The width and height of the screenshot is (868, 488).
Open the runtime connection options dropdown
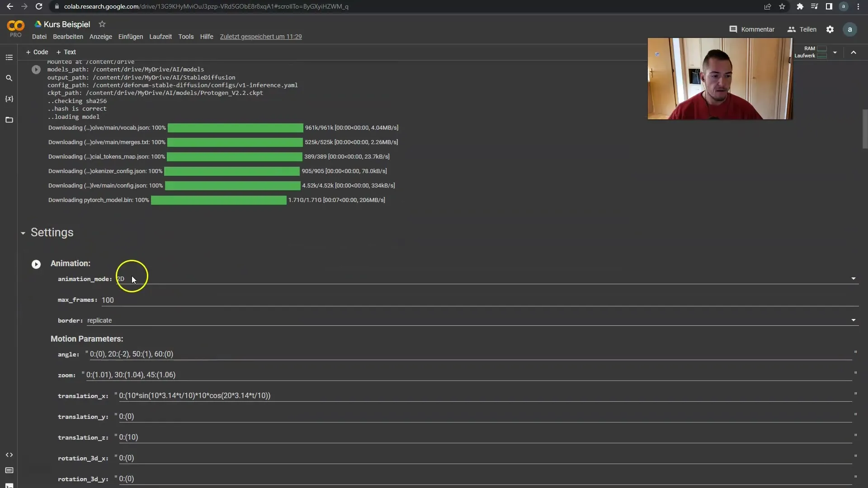(x=835, y=52)
